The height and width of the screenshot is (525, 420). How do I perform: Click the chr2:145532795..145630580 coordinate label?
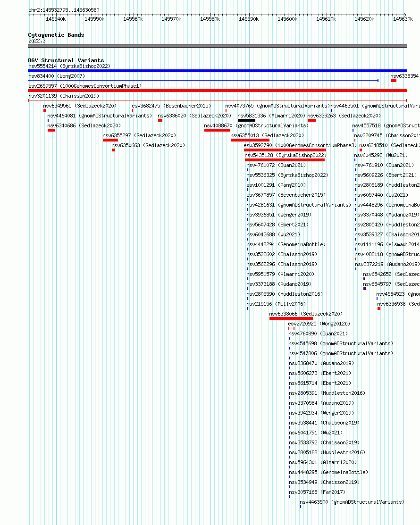[64, 10]
